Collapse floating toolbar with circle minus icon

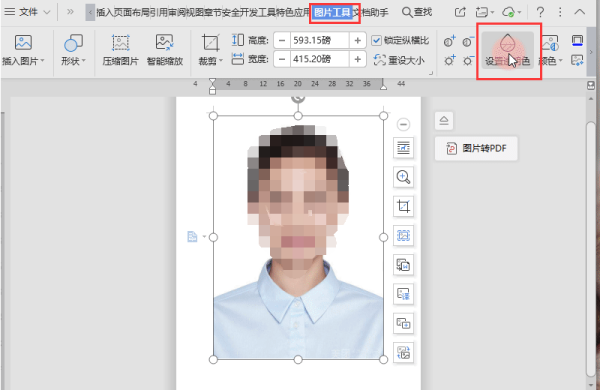(403, 124)
